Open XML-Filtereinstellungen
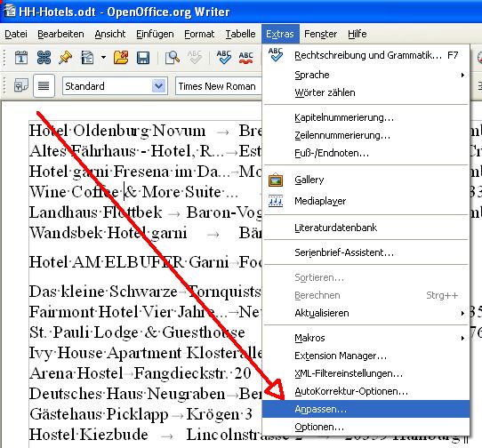The width and height of the screenshot is (482, 448). pos(366,373)
